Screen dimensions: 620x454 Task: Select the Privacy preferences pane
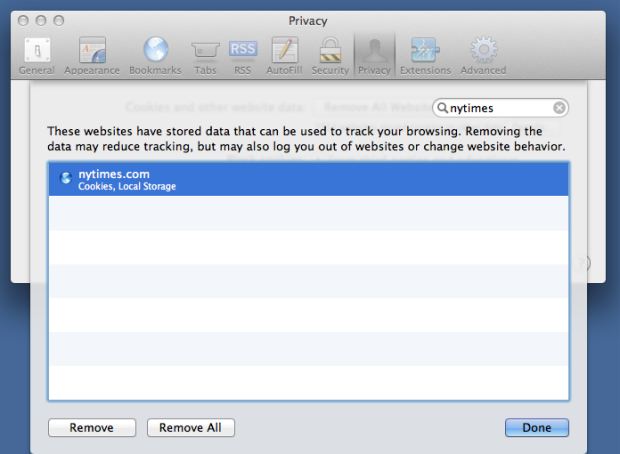click(x=374, y=55)
